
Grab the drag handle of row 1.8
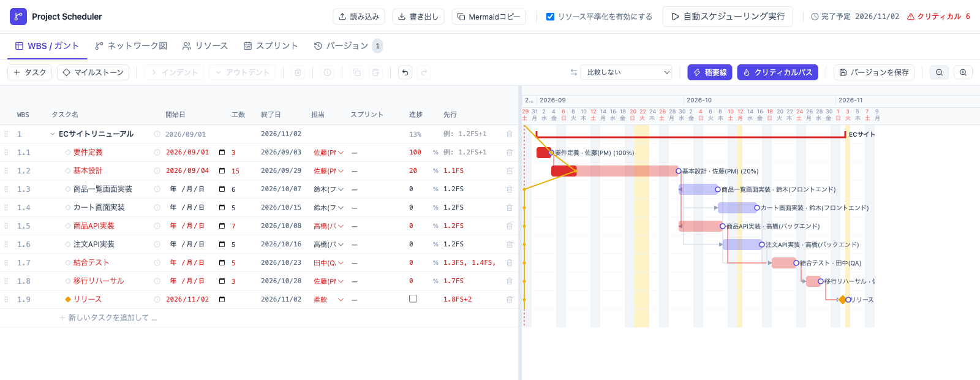6,281
